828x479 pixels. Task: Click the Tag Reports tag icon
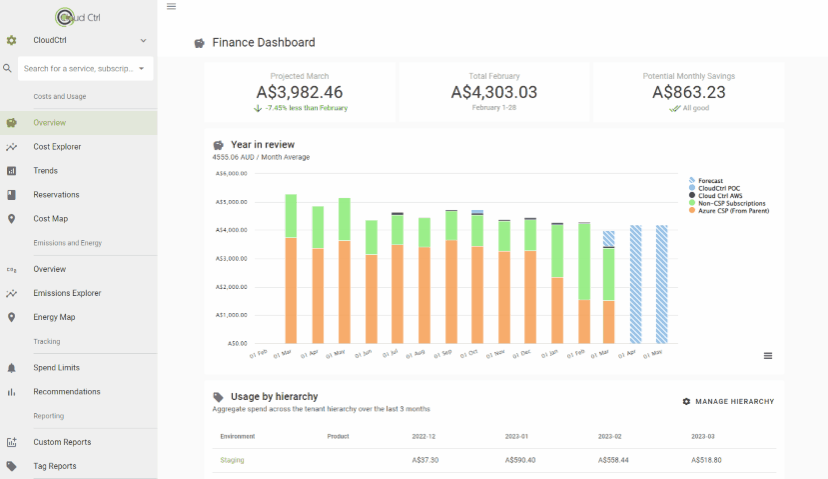click(11, 466)
